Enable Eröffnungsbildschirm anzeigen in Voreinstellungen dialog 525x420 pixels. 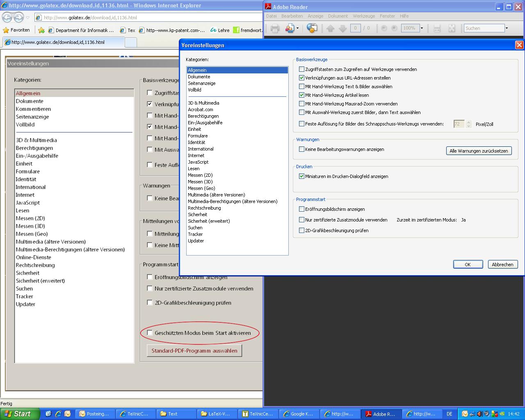(301, 209)
